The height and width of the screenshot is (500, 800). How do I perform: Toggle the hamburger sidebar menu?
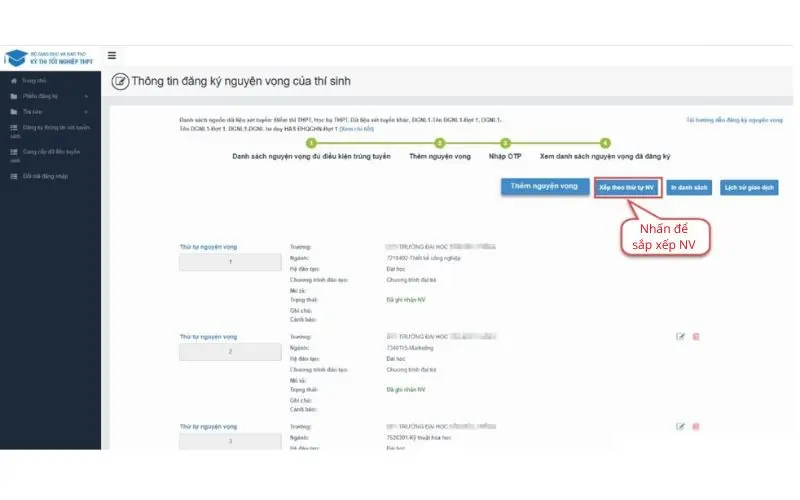112,55
